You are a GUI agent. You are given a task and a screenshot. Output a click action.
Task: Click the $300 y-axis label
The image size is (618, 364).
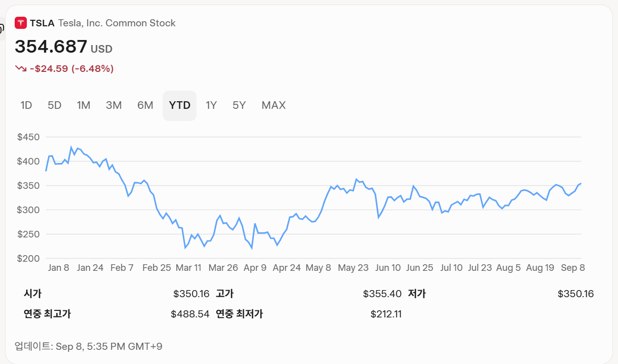coord(28,210)
